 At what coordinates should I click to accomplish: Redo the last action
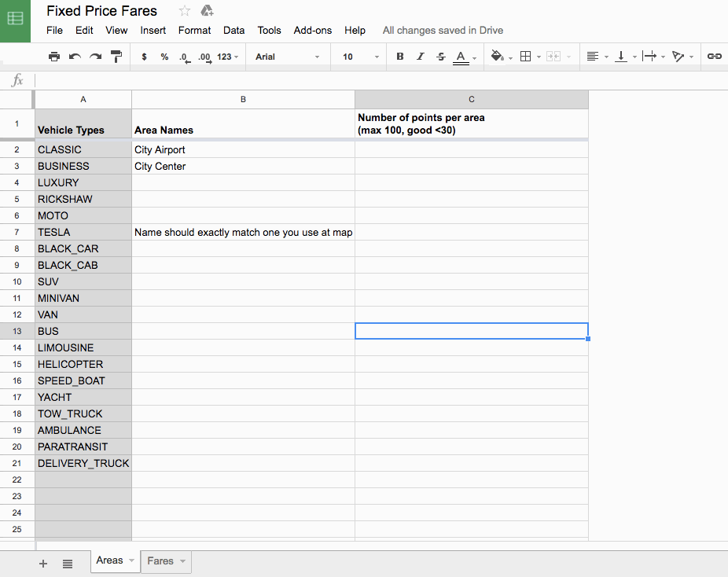96,57
